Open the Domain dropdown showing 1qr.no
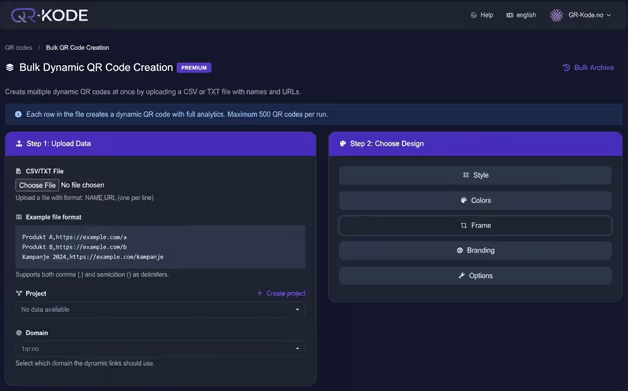Viewport: 628px width, 391px height. pyautogui.click(x=160, y=349)
